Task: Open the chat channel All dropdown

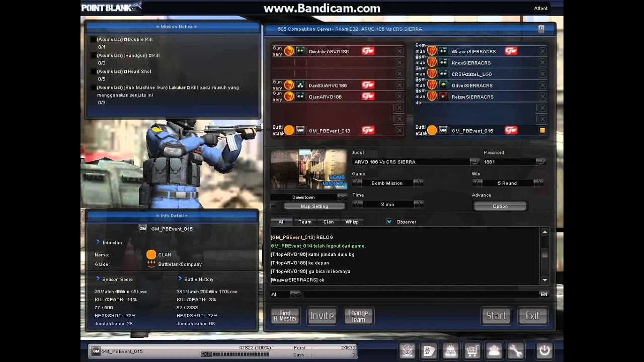Action: point(295,294)
